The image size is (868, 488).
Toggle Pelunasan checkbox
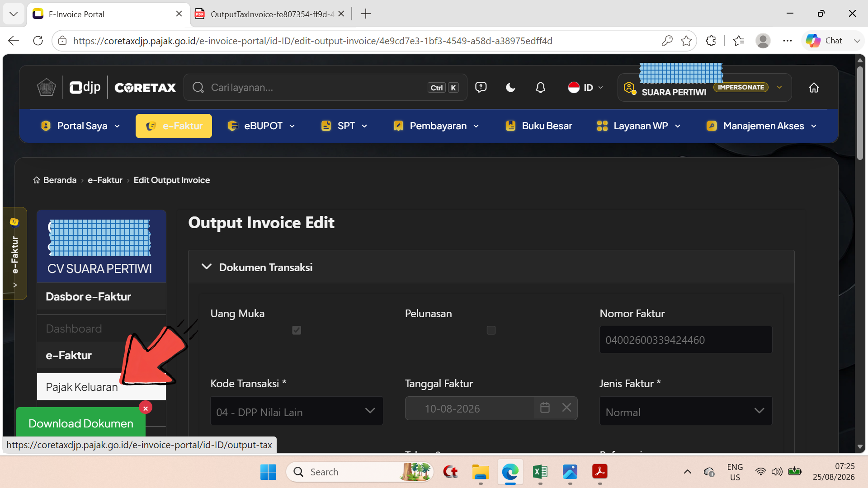click(491, 330)
